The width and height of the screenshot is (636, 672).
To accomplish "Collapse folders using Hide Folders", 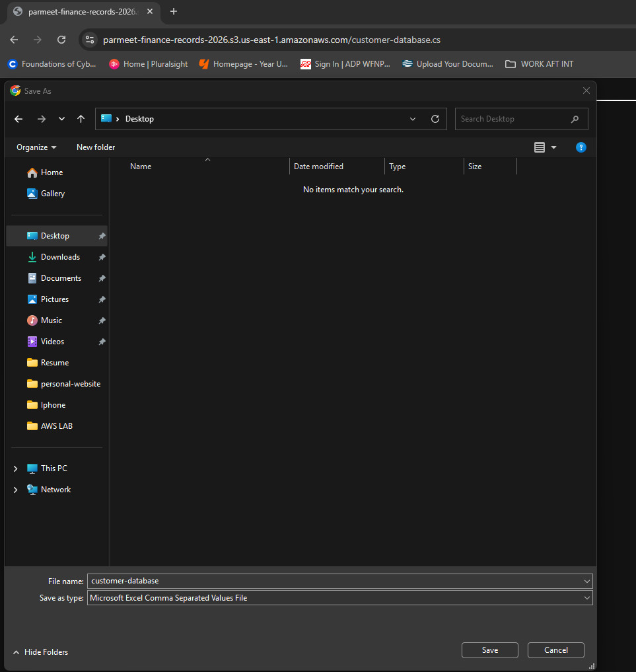I will coord(40,652).
